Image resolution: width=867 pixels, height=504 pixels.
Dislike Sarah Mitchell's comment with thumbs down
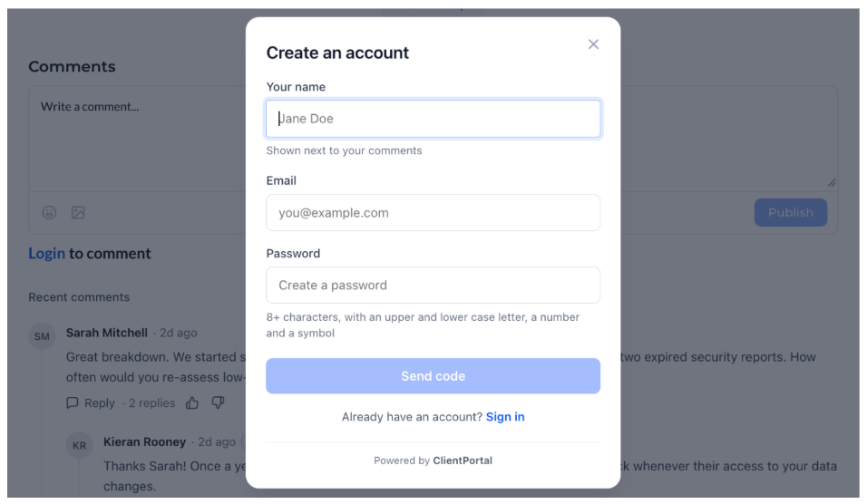click(x=218, y=402)
